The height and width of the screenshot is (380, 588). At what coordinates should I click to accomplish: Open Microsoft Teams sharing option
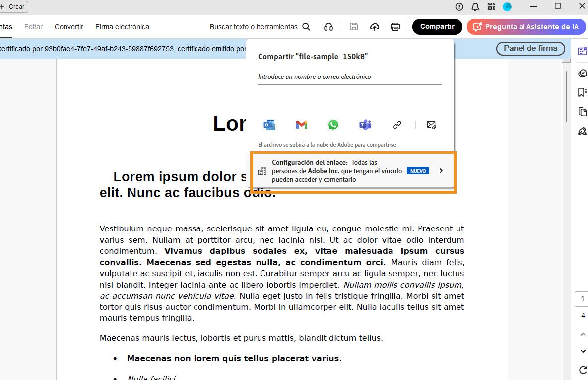(365, 125)
